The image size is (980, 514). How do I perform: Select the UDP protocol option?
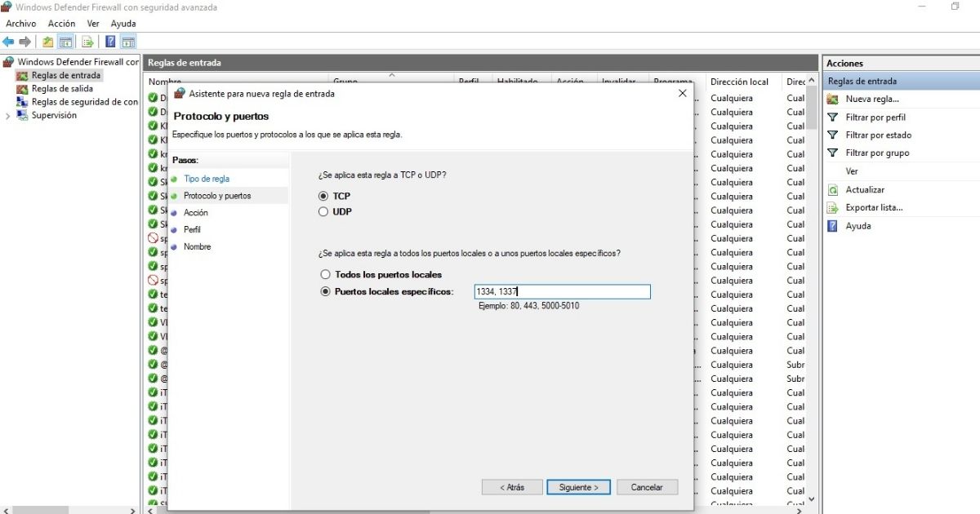point(325,211)
